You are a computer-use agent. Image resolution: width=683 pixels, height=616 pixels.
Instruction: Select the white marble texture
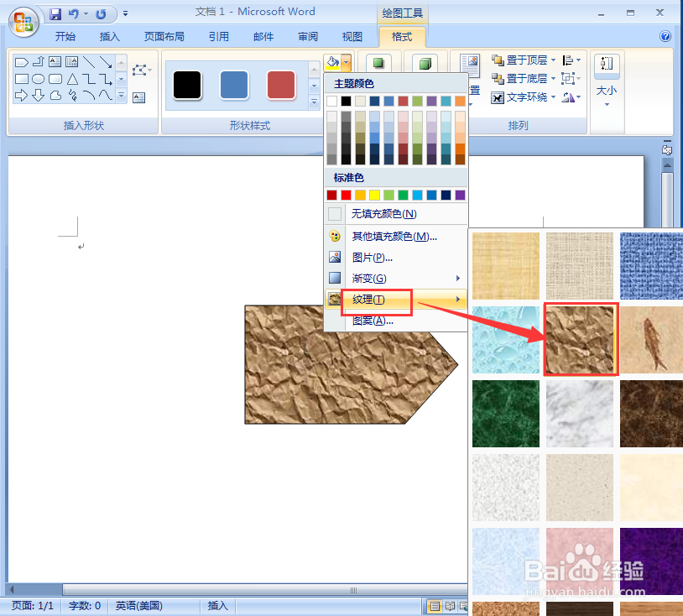click(x=580, y=414)
